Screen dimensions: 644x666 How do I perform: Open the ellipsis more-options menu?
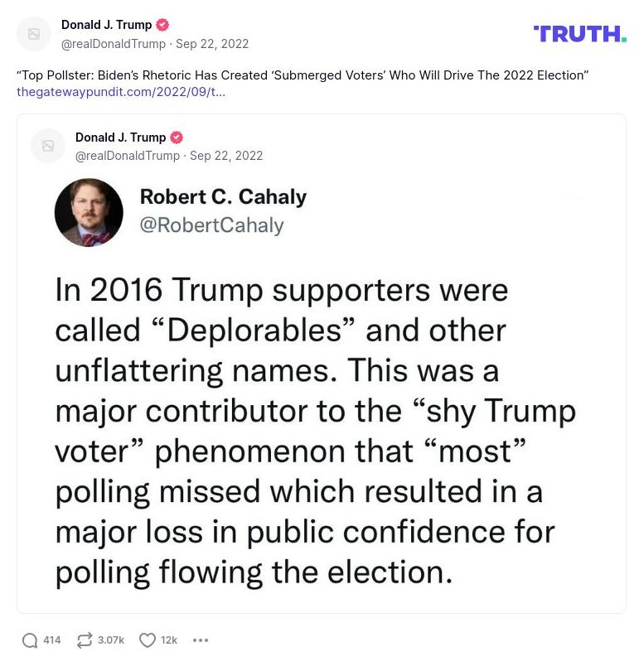(201, 639)
